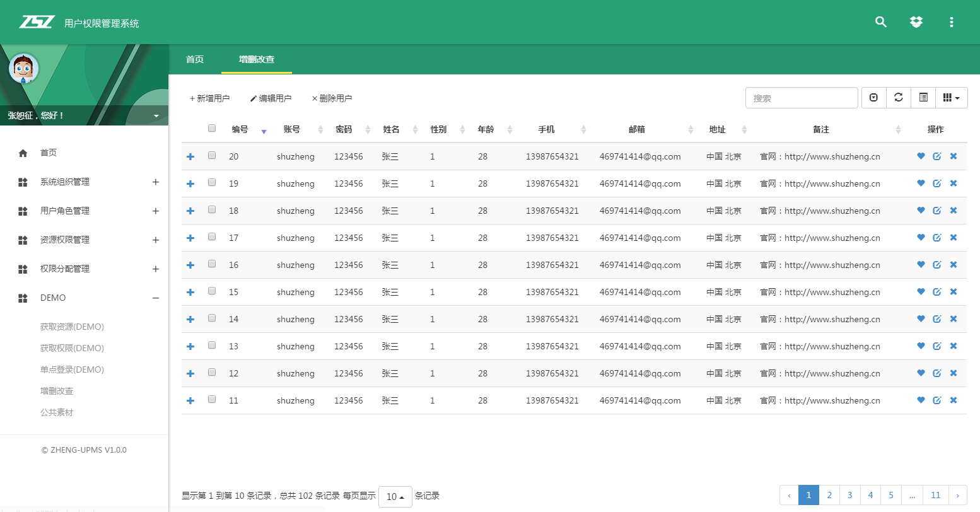
Task: Click the delete X icon in row 11
Action: tap(954, 400)
